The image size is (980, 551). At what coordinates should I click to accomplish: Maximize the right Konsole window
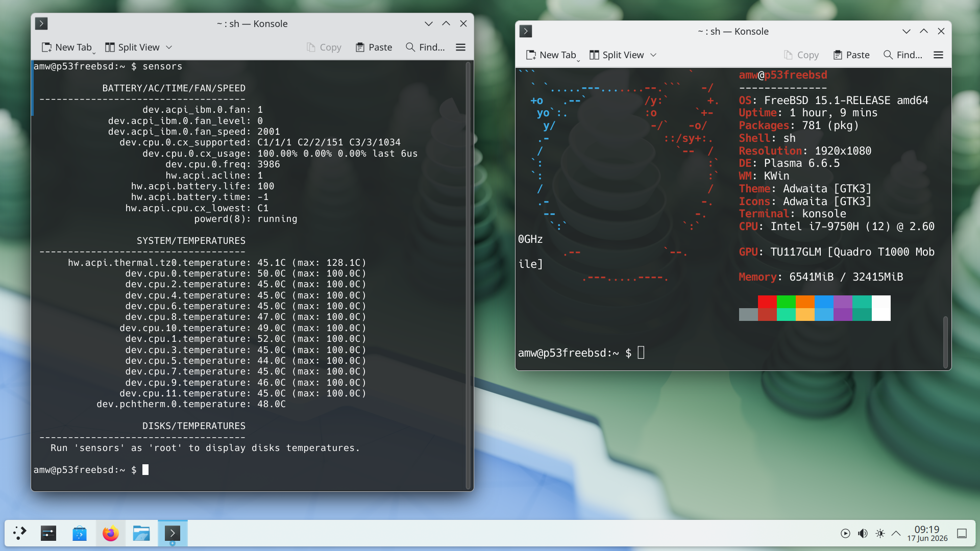pyautogui.click(x=924, y=31)
